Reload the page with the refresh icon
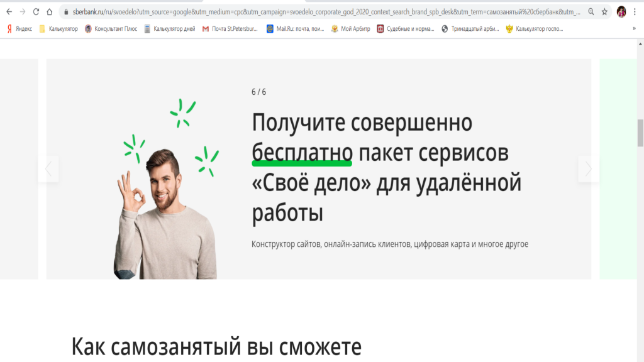This screenshot has width=644, height=362. coord(36,11)
